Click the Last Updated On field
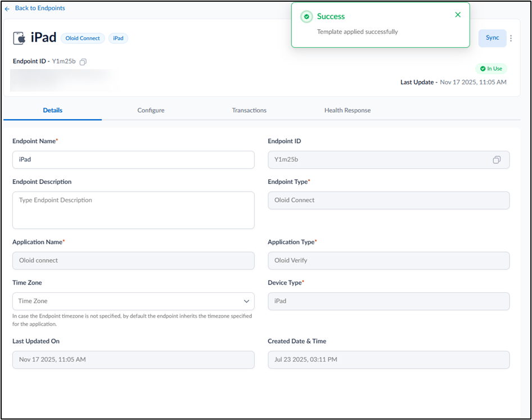This screenshot has width=532, height=420. point(133,360)
